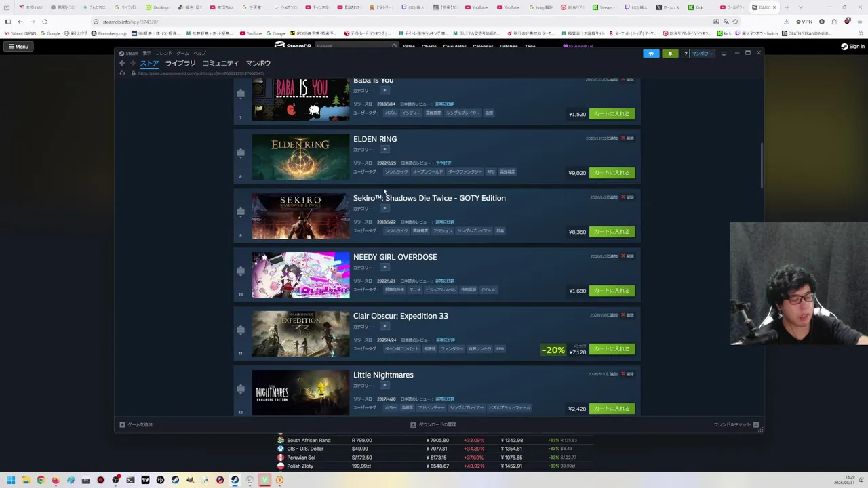Viewport: 868px width, 488px height.
Task: Open the ゲーム menu in Steam
Action: (182, 53)
